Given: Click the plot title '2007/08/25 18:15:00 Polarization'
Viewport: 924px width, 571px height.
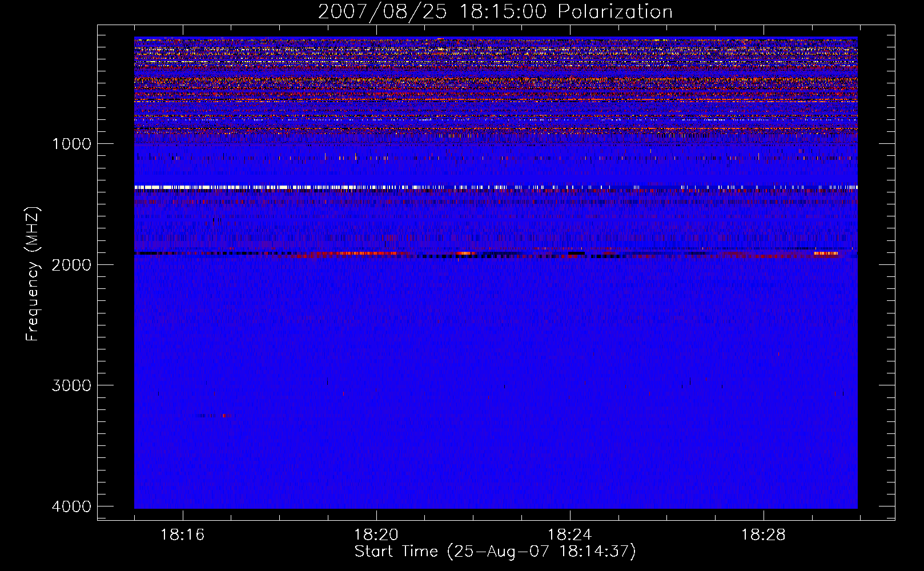Looking at the screenshot, I should 495,11.
